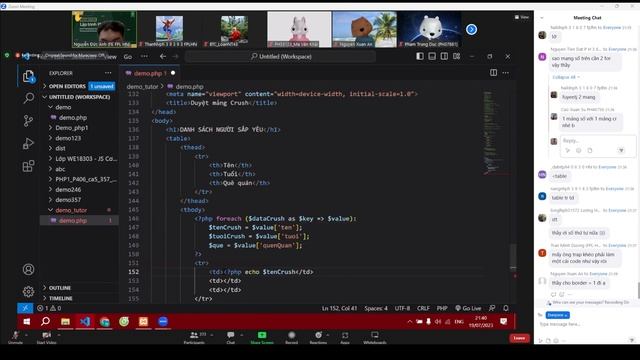Screen dimensions: 640x360
Task: Expand the Lớp WE18303 folder
Action: (x=86, y=158)
